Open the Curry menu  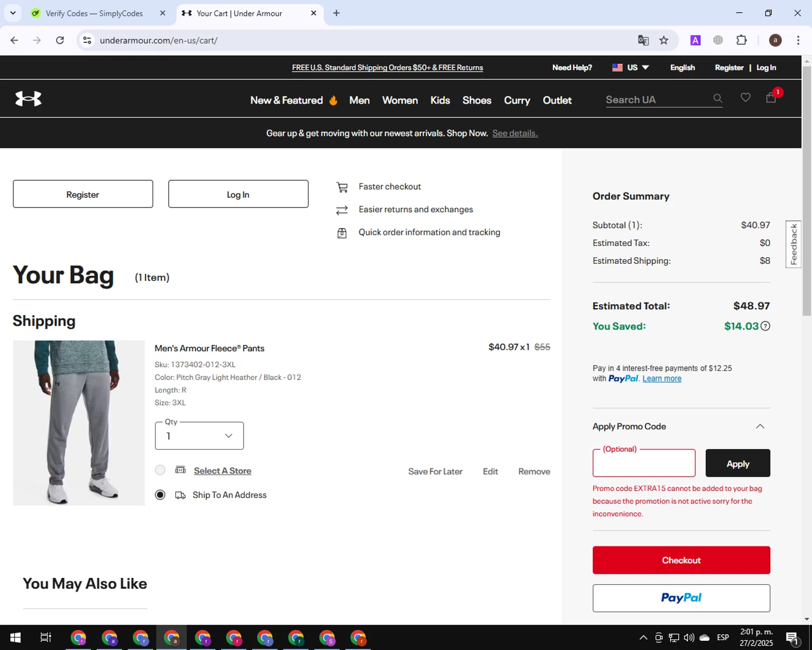[x=517, y=100]
